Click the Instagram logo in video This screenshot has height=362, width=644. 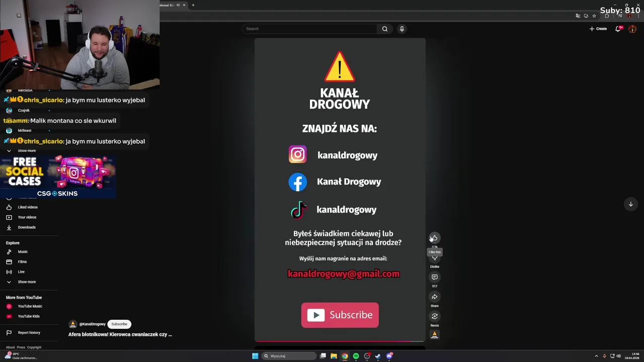click(297, 154)
